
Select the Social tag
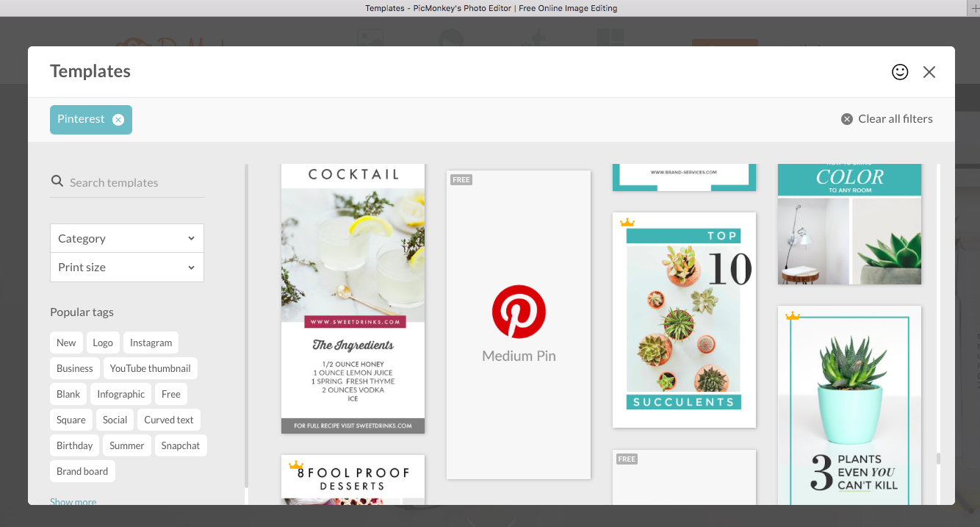point(115,420)
